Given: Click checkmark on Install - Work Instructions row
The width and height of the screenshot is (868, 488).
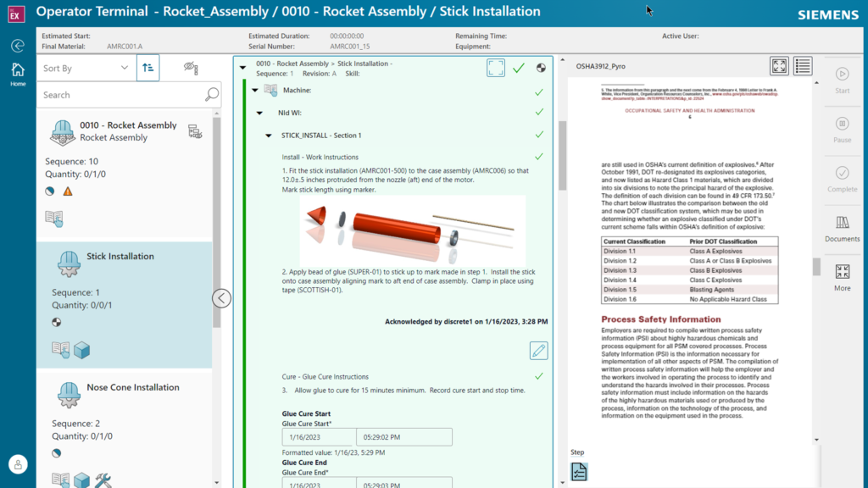Looking at the screenshot, I should [539, 157].
